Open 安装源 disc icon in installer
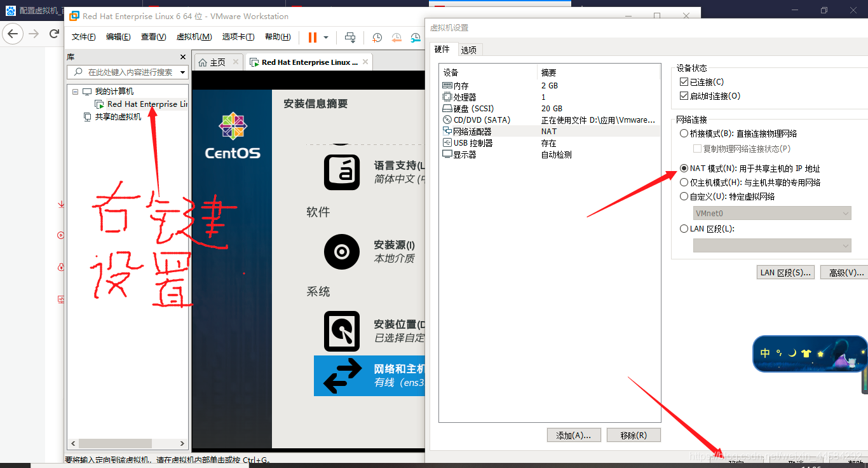The height and width of the screenshot is (468, 868). (x=342, y=252)
